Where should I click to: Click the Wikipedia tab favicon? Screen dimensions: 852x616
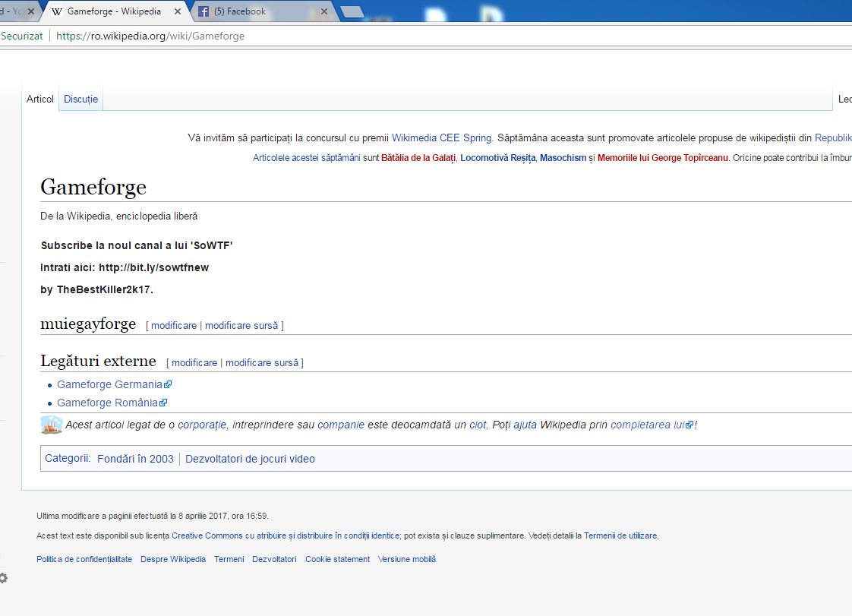(56, 11)
